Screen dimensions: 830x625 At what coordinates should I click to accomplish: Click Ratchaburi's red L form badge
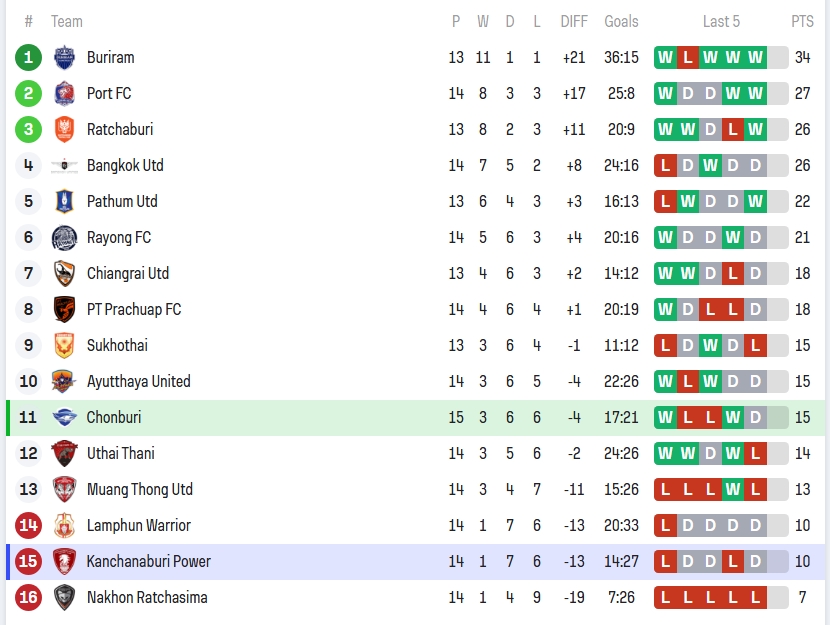733,129
